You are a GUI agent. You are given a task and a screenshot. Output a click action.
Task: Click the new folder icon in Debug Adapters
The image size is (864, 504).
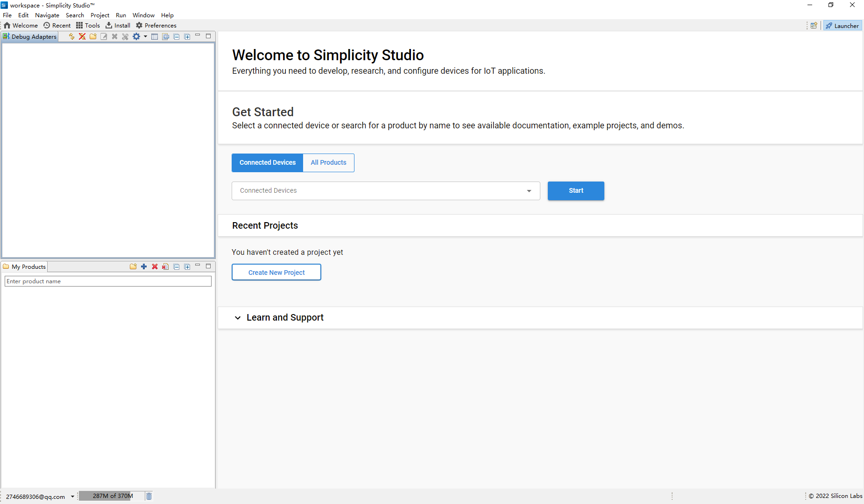[x=93, y=36]
